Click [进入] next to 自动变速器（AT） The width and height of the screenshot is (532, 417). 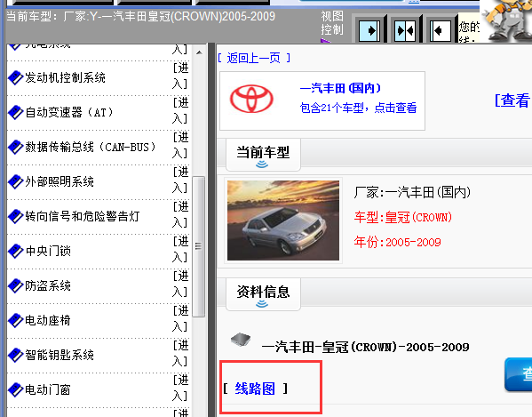coord(180,111)
